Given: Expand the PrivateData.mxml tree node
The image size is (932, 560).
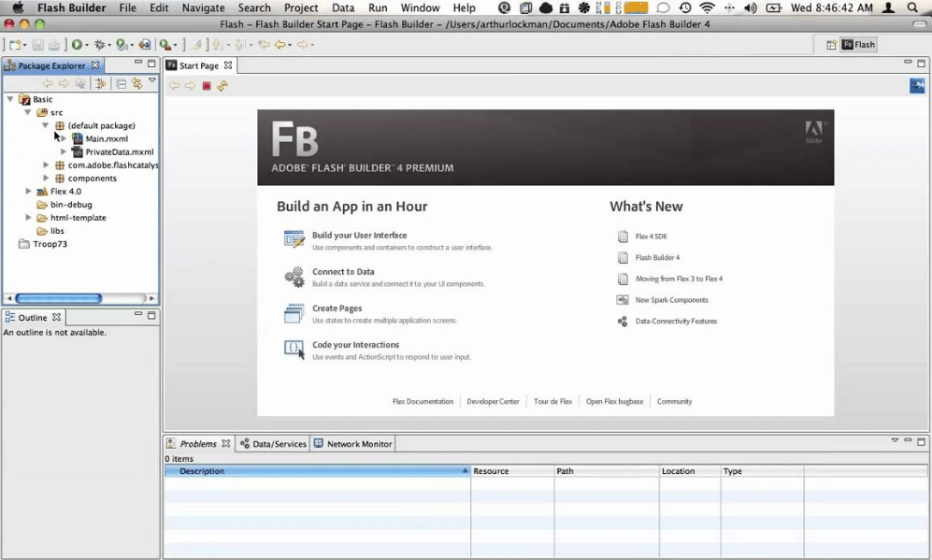Looking at the screenshot, I should coord(63,151).
